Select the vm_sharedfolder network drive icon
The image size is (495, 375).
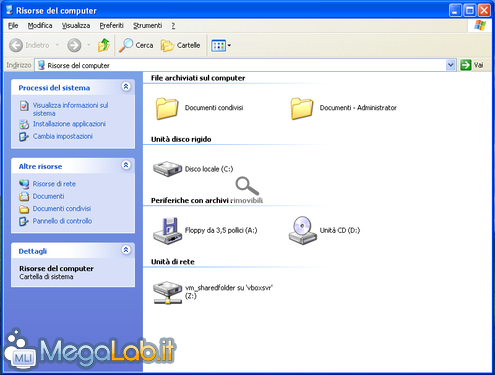click(167, 292)
